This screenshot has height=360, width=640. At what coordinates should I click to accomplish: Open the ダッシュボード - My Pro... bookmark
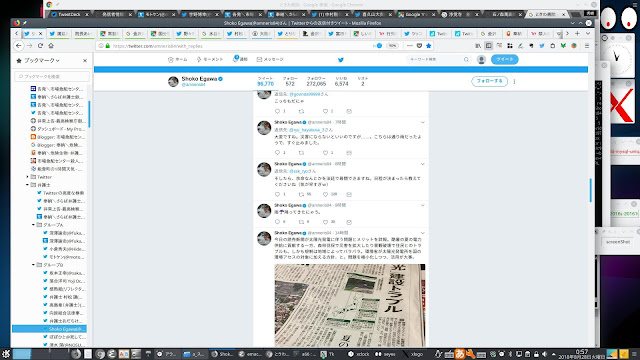[58, 129]
